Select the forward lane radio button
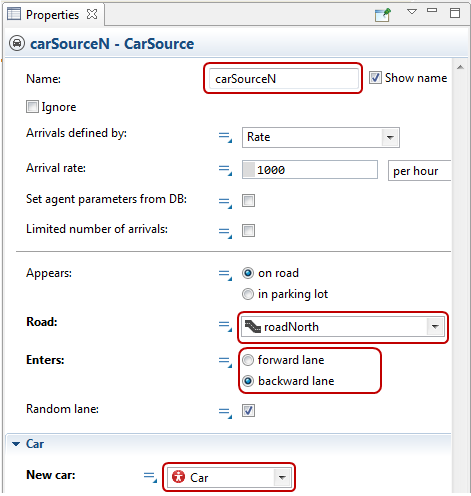 point(248,360)
